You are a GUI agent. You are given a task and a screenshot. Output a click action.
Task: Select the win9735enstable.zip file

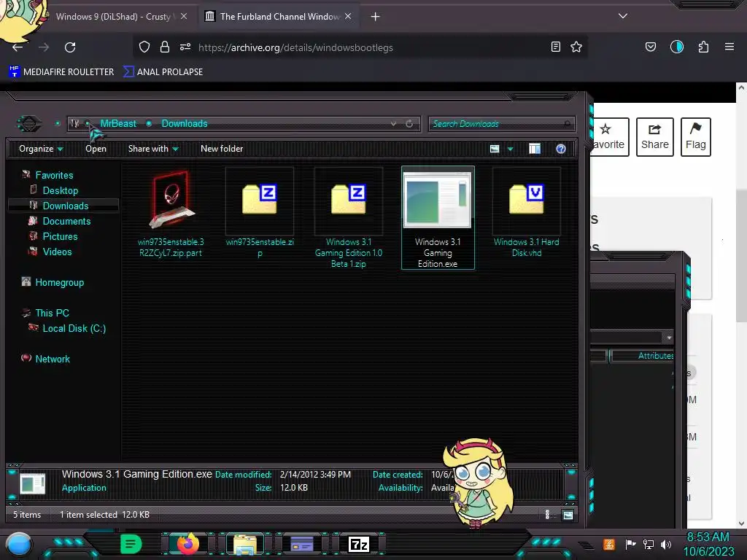(x=260, y=214)
